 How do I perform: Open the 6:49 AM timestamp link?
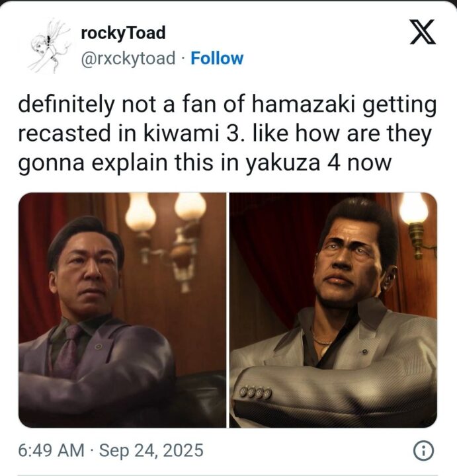click(51, 450)
